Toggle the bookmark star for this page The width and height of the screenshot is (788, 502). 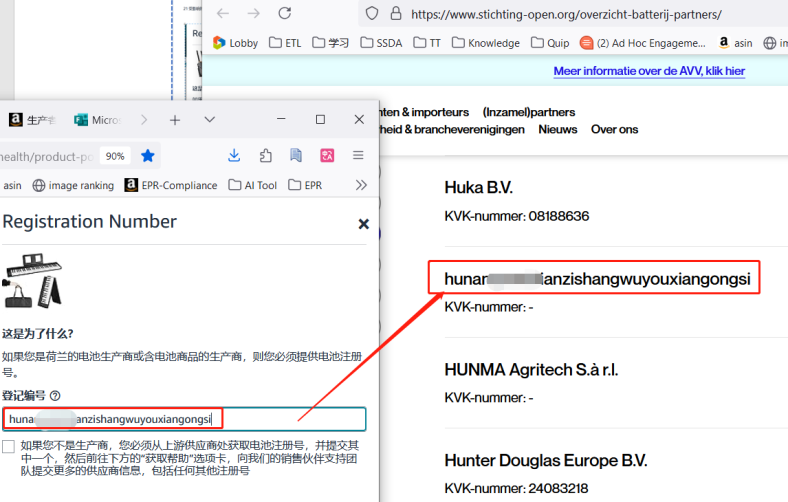click(x=148, y=156)
